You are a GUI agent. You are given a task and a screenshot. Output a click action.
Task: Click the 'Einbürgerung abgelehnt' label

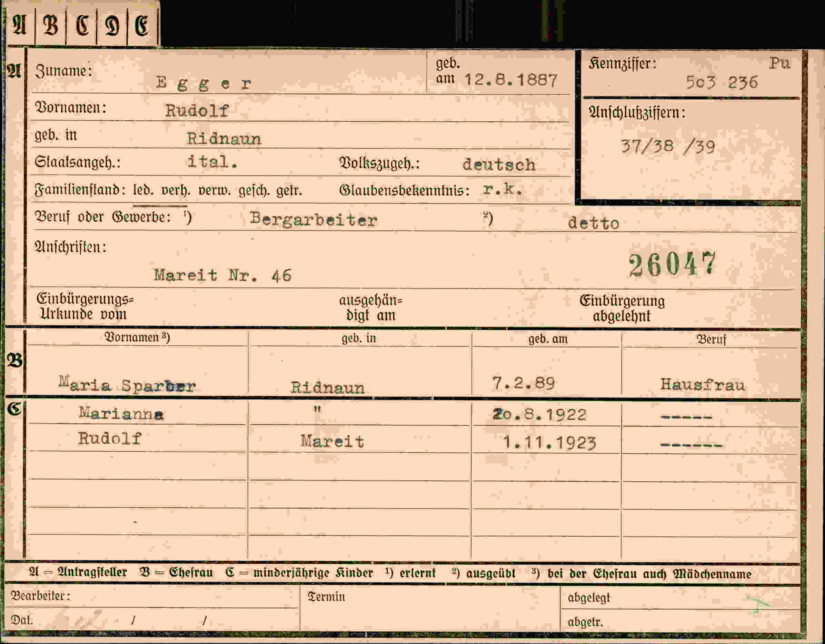click(622, 309)
